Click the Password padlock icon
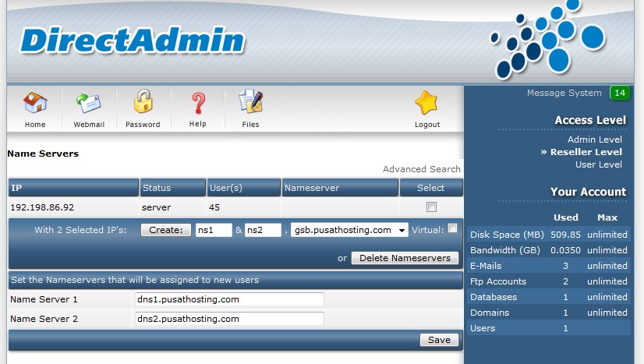Viewport: 644px width, 364px height. 143,101
